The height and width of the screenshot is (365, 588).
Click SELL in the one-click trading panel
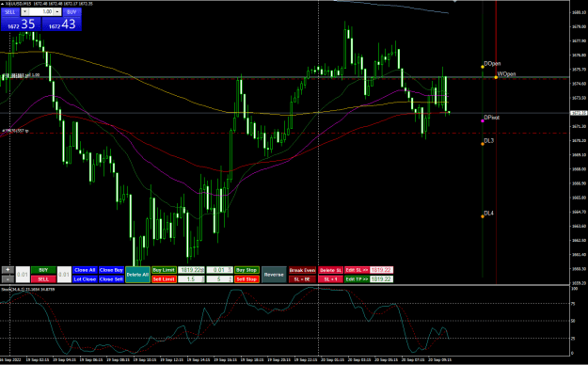pos(10,12)
